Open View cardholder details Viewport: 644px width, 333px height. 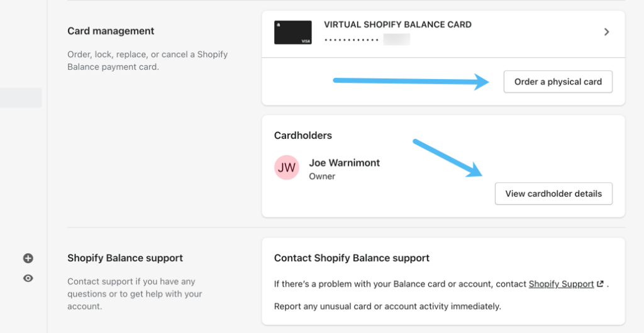553,194
